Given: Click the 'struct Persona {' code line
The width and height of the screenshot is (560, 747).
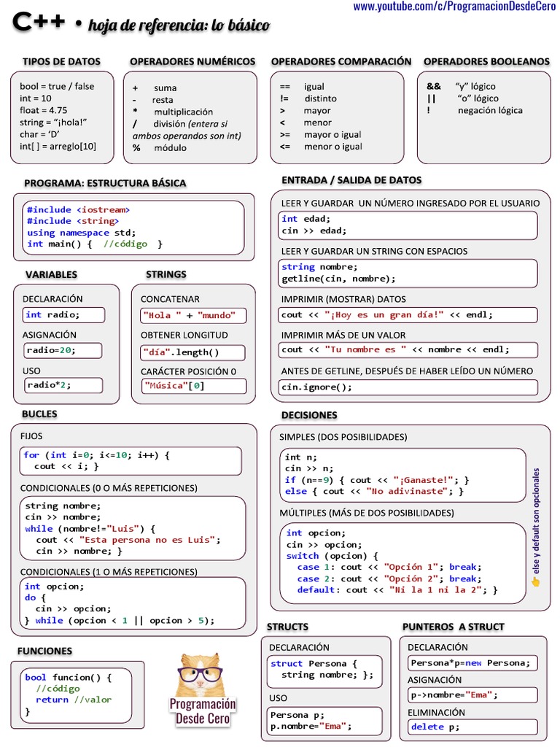Looking at the screenshot, I should pyautogui.click(x=314, y=664).
